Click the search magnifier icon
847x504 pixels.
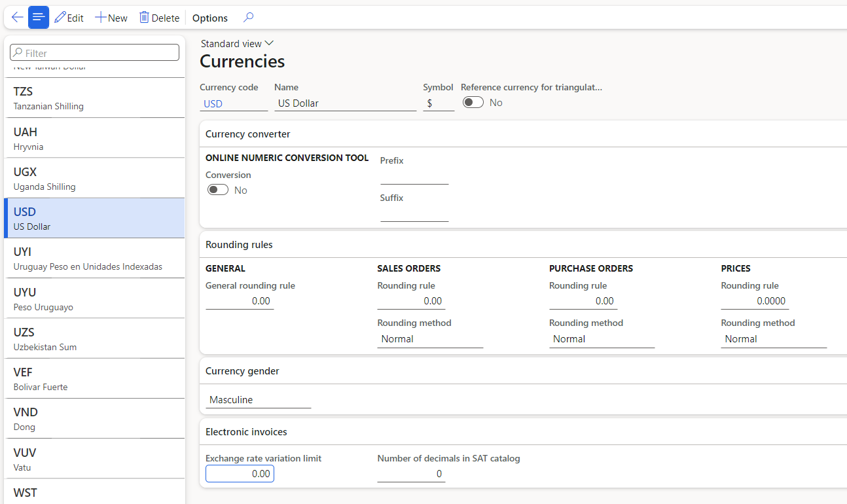tap(248, 18)
